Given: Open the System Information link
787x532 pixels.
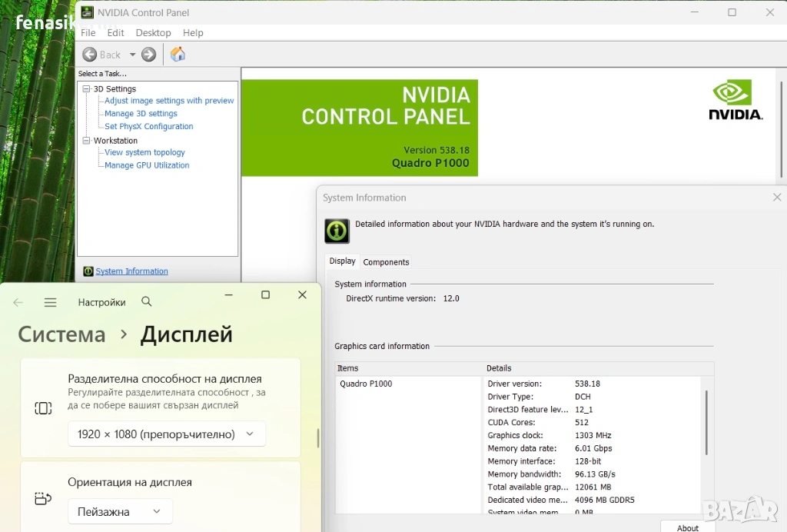Looking at the screenshot, I should point(131,271).
